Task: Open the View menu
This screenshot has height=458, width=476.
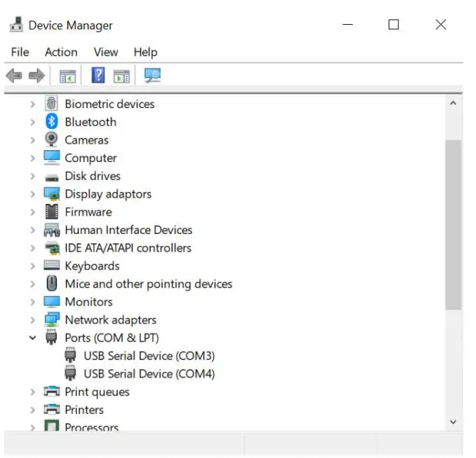Action: coord(106,52)
